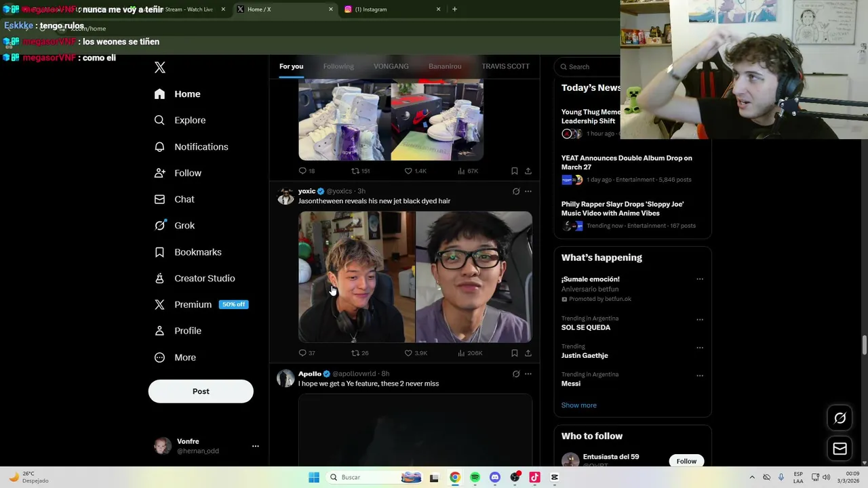Open the yoxic profile avatar
This screenshot has height=488, width=868.
[x=285, y=196]
